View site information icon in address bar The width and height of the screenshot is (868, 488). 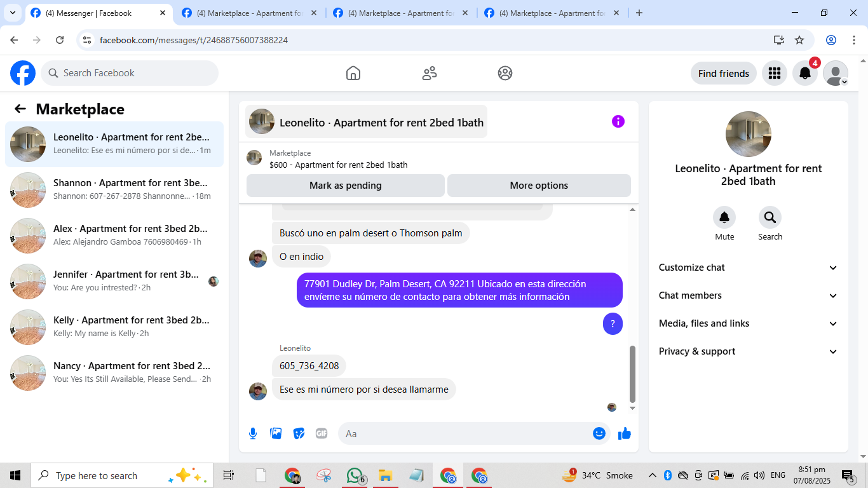tap(88, 40)
